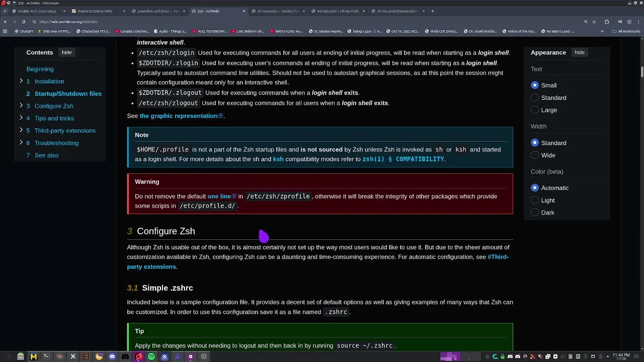This screenshot has width=644, height=362.
Task: Open zsh(1) § COMPATIBILITY link
Action: pyautogui.click(x=404, y=159)
